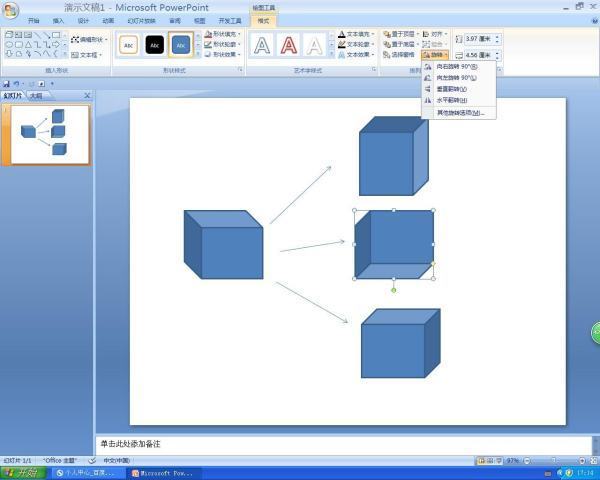The image size is (600, 480).
Task: Open Shape Effects (形状效果) dropdown
Action: click(x=222, y=55)
